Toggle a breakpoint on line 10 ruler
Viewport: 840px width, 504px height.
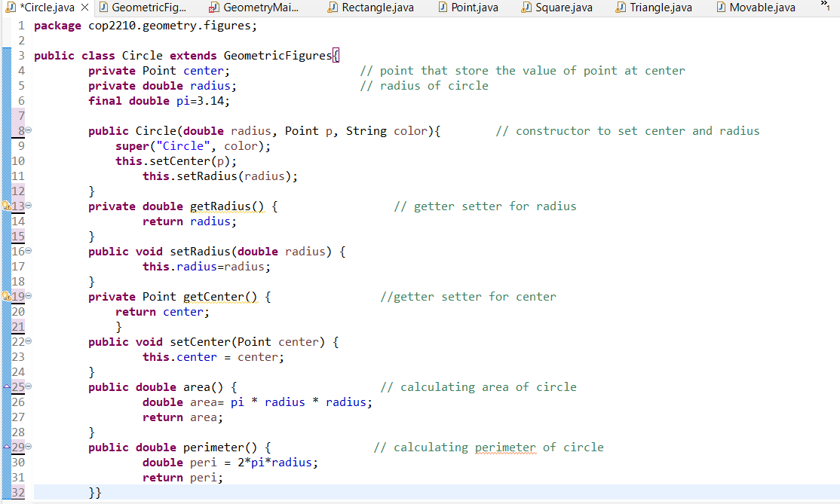(x=5, y=160)
